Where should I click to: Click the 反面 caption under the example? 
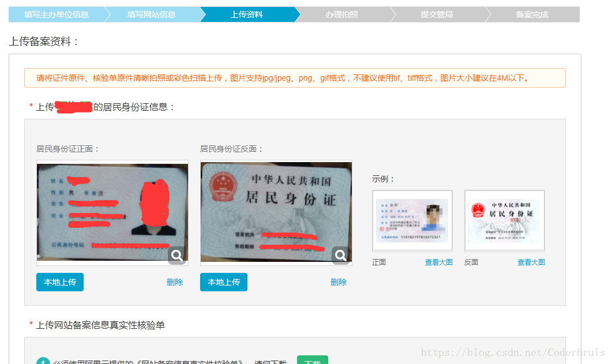pos(471,262)
